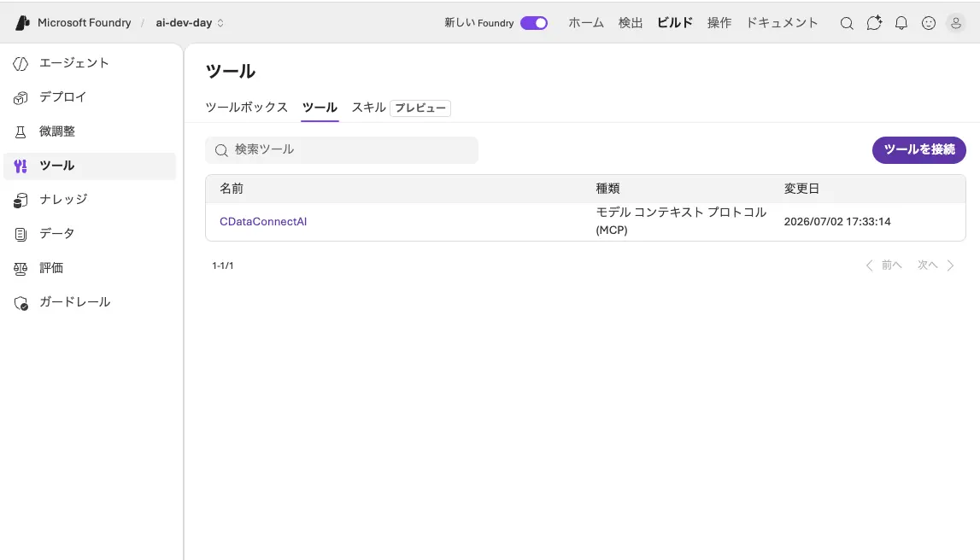Open the CDataConnectAI tool link
The width and height of the screenshot is (980, 560).
coord(262,222)
